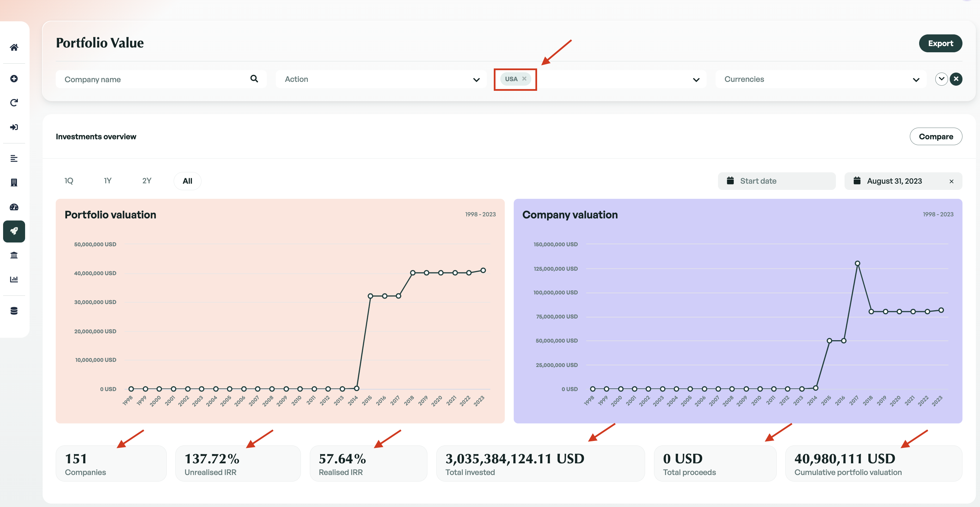Click the 2015 point on Portfolio valuation chart
Screen dimensions: 980x507
coord(370,296)
